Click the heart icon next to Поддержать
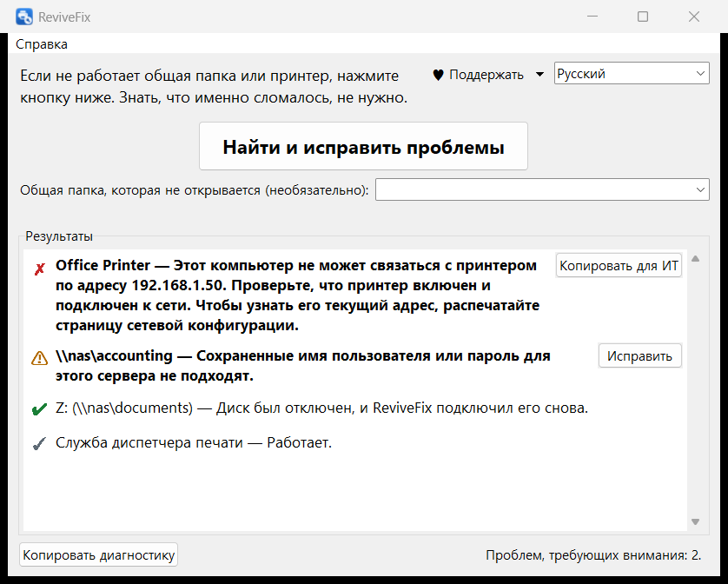728x584 pixels. 438,75
